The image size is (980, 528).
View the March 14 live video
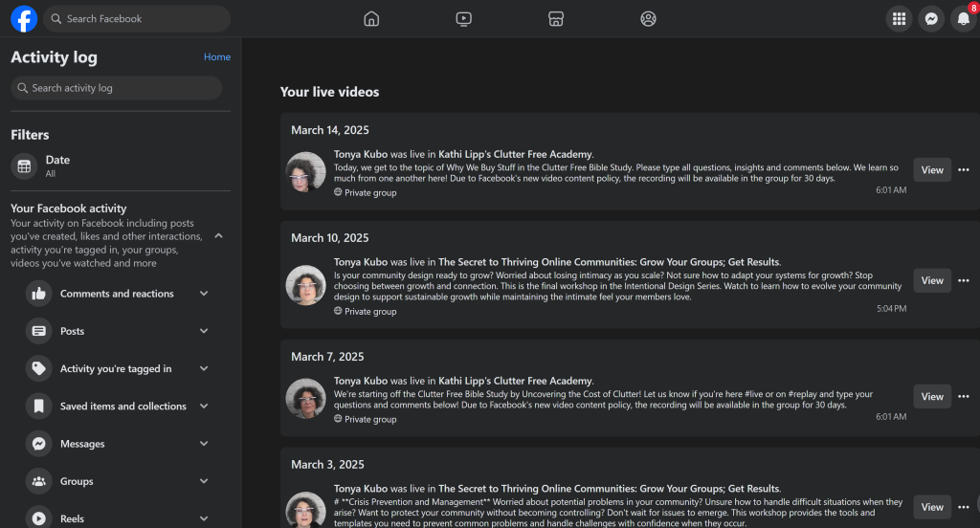[932, 170]
